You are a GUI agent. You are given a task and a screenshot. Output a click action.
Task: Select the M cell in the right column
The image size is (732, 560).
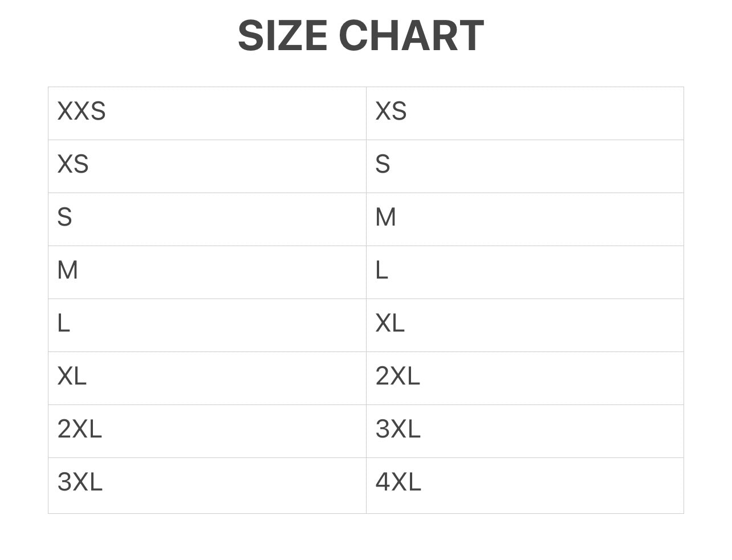coord(385,217)
